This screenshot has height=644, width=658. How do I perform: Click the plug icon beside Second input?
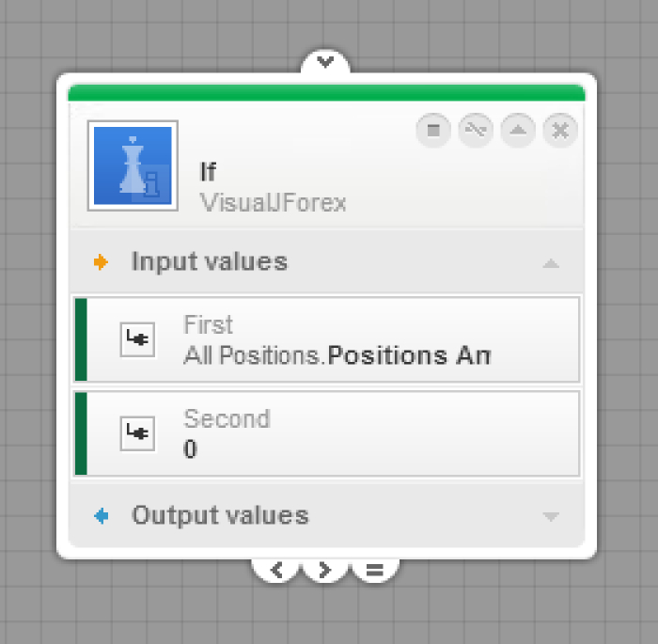pos(137,433)
